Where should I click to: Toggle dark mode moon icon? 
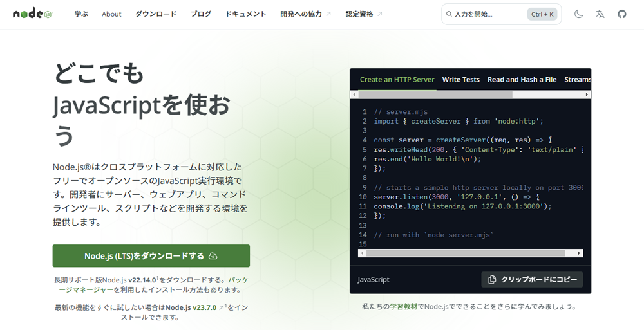pyautogui.click(x=578, y=14)
